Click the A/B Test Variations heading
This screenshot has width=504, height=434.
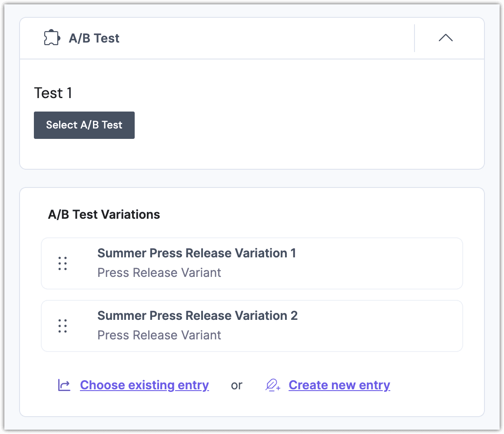[x=104, y=214]
